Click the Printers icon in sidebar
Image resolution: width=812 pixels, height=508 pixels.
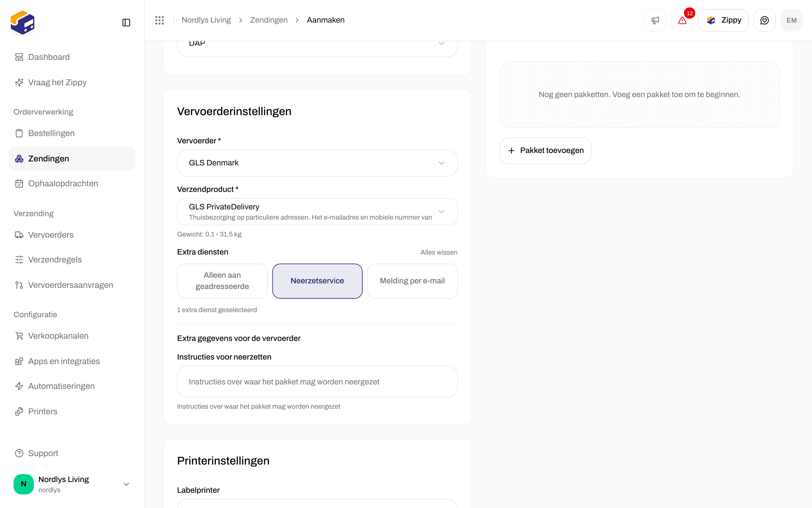pyautogui.click(x=19, y=411)
